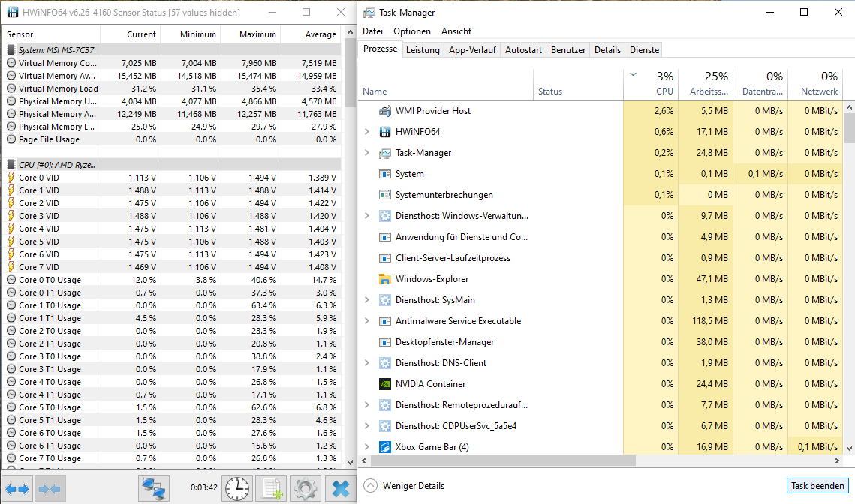Open HWiNFO sensor settings gear icon
Screen dimensions: 855x504
click(x=306, y=489)
